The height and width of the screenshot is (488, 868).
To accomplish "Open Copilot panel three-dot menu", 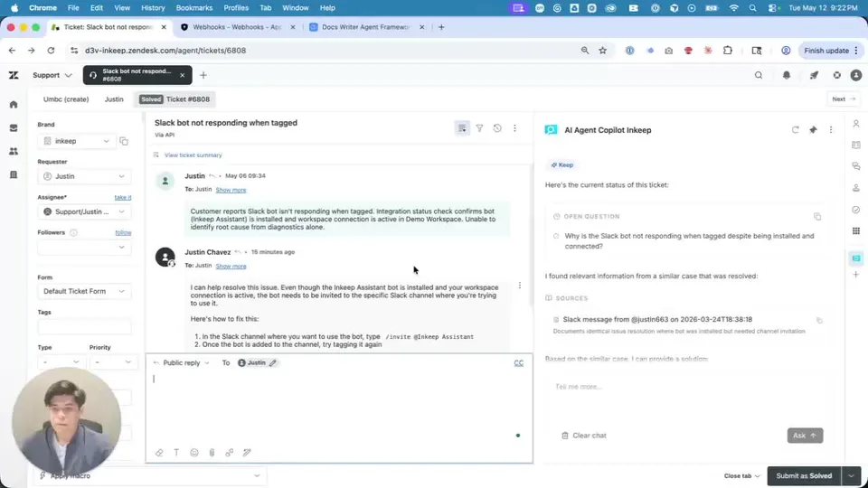I will coord(830,130).
